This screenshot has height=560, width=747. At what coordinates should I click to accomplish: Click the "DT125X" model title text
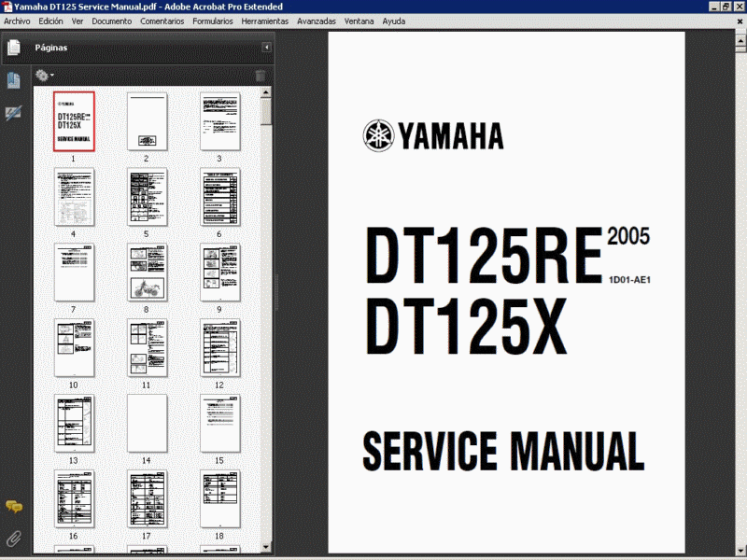click(x=466, y=327)
